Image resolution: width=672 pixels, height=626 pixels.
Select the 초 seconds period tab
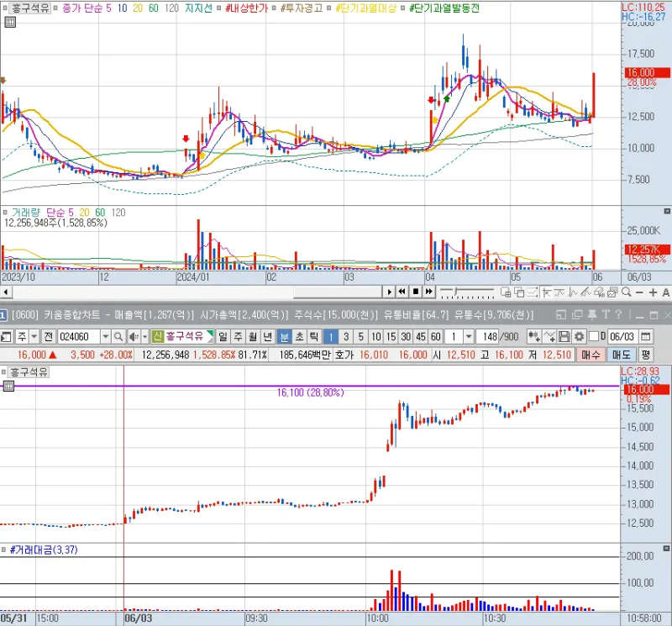[x=299, y=337]
